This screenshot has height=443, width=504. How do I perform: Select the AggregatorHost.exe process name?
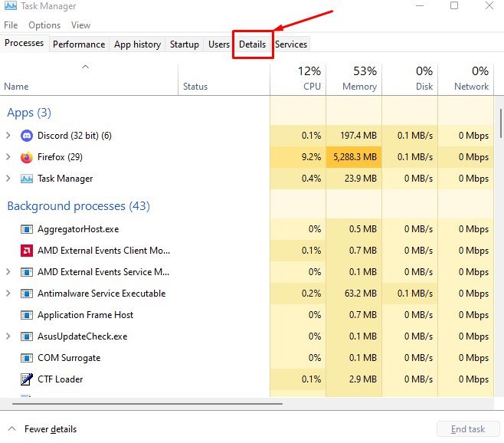click(x=78, y=229)
